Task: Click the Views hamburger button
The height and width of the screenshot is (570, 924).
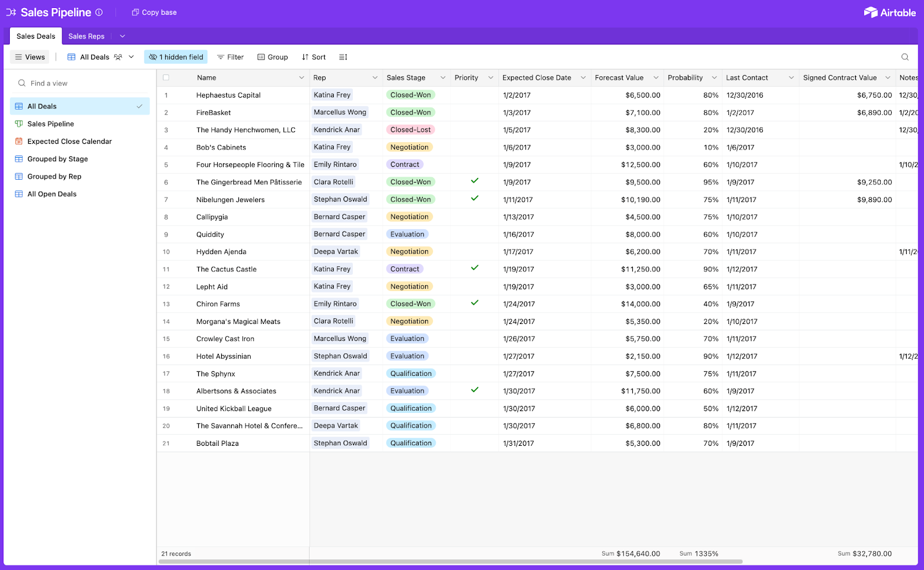Action: point(29,57)
